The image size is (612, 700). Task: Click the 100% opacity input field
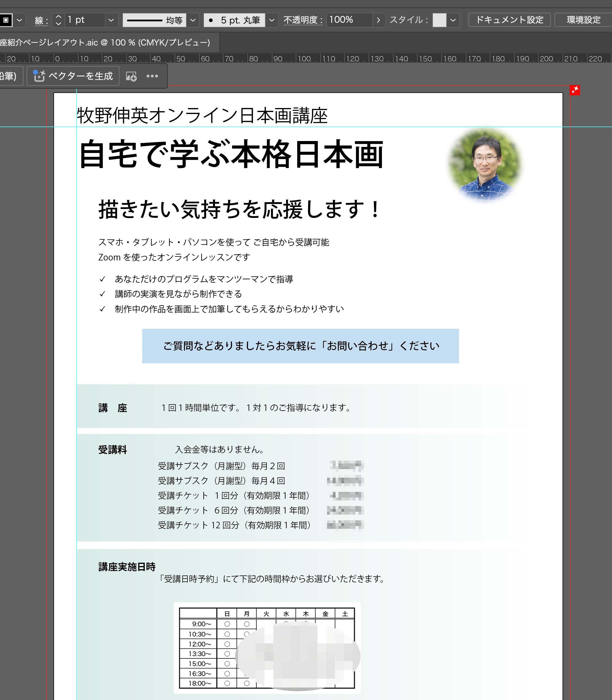(348, 20)
